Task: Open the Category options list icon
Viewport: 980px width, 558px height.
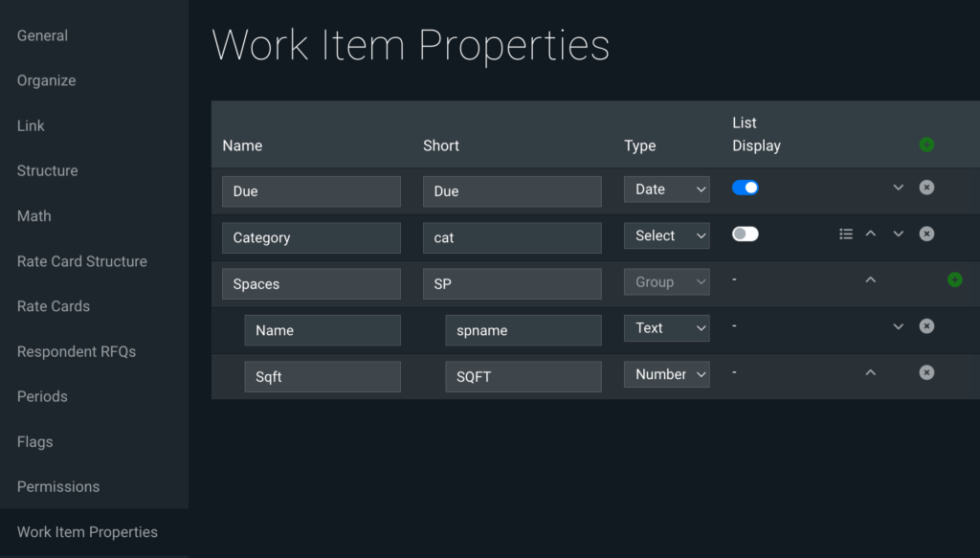Action: click(846, 234)
